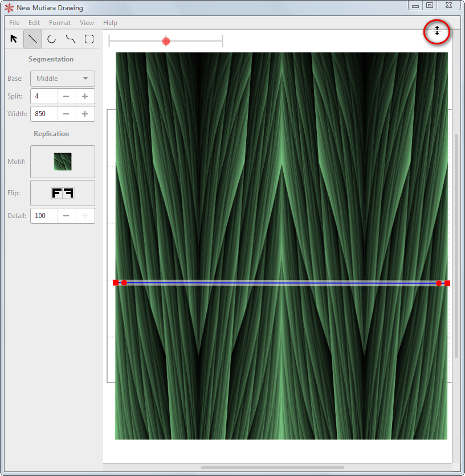Increase the Split value with plus

click(85, 96)
